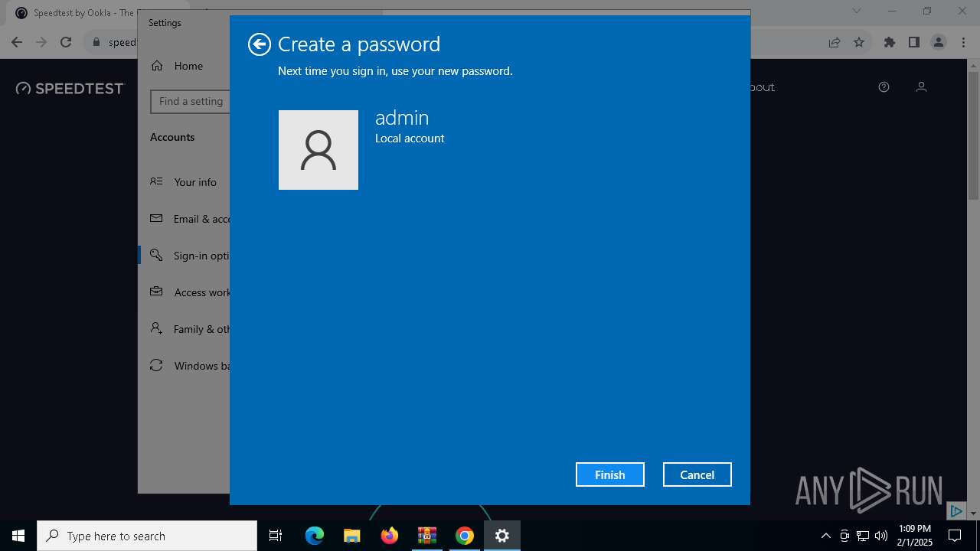Cancel the Create a password dialog
This screenshot has height=551, width=980.
coord(697,474)
